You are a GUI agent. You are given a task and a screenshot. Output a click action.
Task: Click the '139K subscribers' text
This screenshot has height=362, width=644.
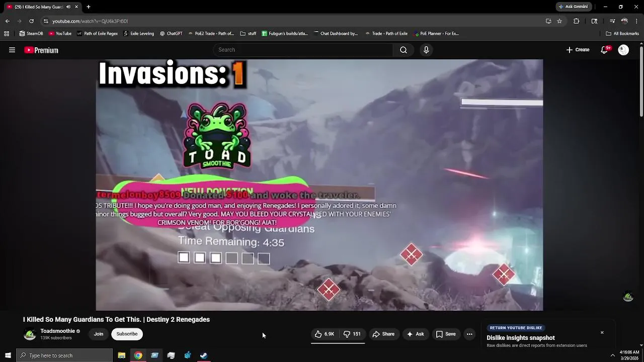56,338
